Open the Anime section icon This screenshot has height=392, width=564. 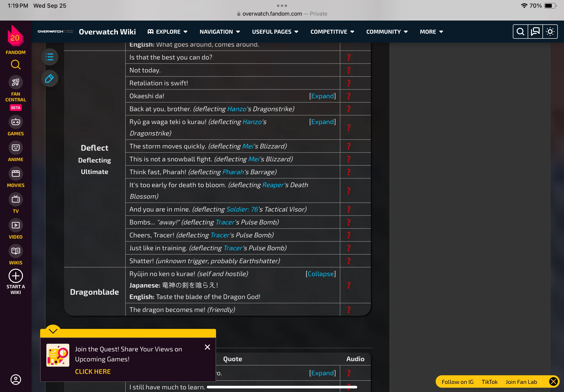click(x=16, y=148)
